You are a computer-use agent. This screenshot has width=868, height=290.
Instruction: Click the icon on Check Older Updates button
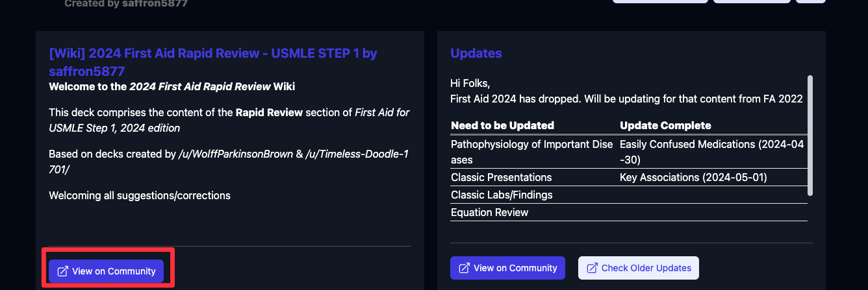click(593, 268)
